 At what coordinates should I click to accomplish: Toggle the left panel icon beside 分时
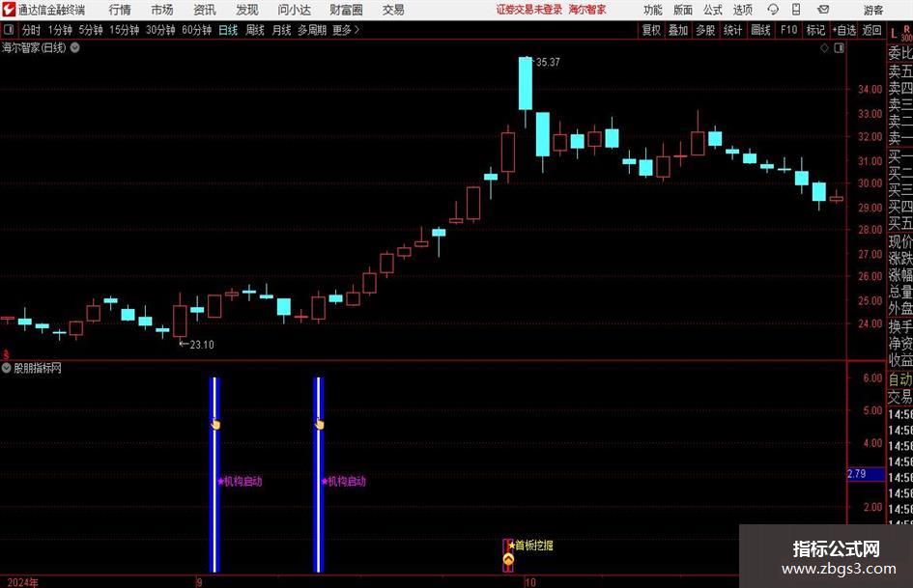(x=9, y=30)
